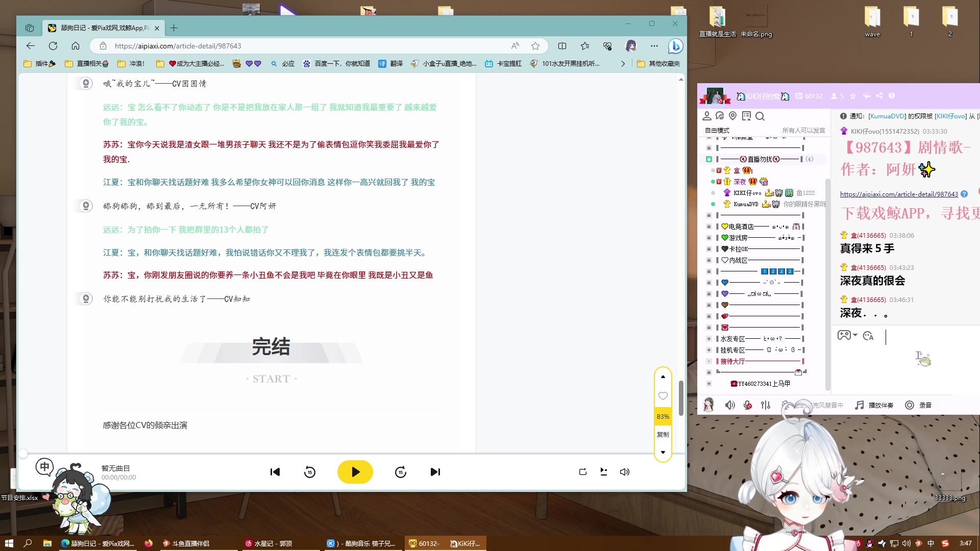The image size is (980, 551).
Task: Click the location pin icon in YY panel
Action: [733, 116]
